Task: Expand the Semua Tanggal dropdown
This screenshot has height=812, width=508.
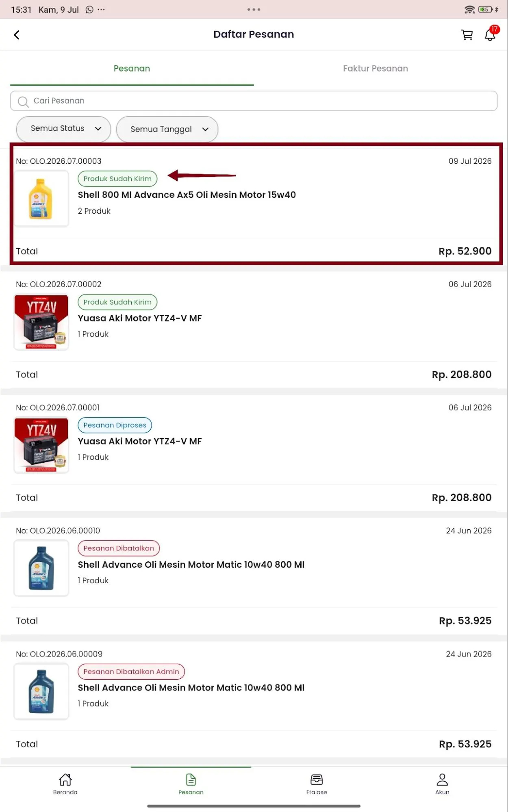Action: point(167,129)
